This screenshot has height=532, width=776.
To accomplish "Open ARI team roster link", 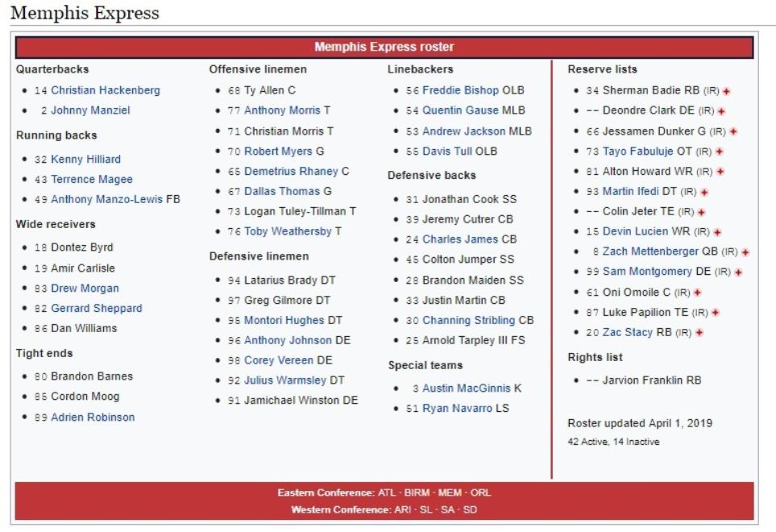I will (x=402, y=509).
